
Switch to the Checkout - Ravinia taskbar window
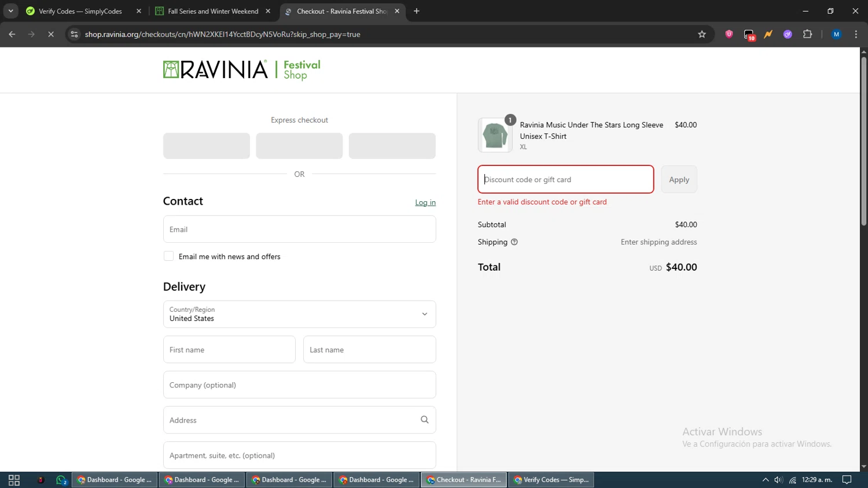point(464,480)
